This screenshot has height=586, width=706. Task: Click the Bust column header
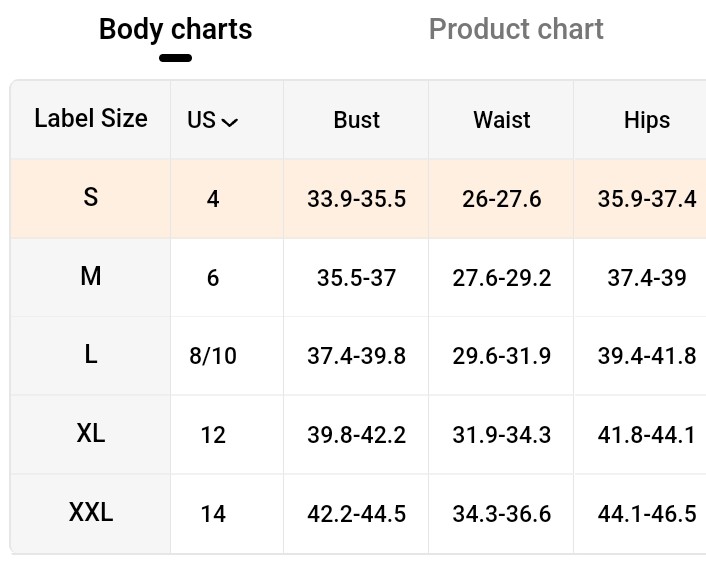(x=356, y=120)
